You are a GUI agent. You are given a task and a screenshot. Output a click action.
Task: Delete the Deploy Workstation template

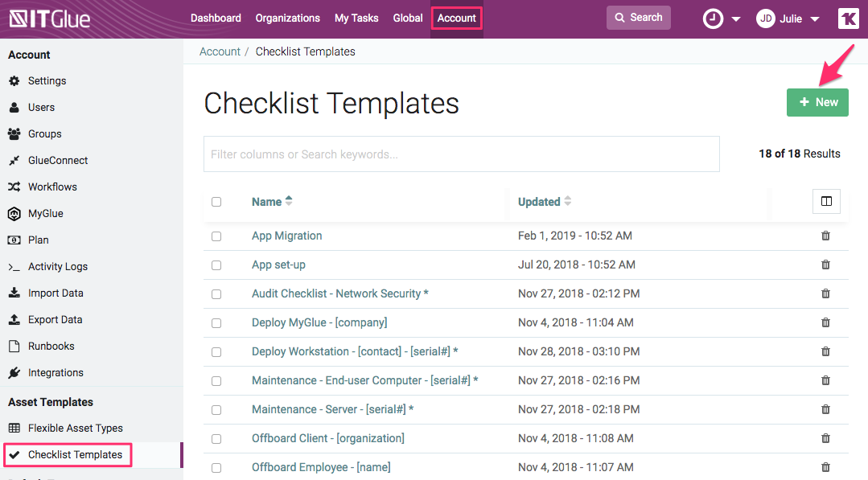click(826, 351)
